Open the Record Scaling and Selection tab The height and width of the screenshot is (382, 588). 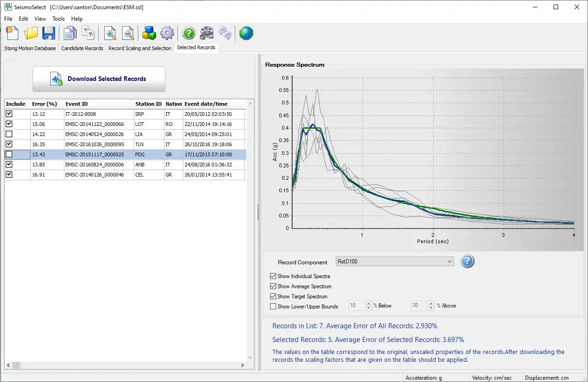point(140,48)
